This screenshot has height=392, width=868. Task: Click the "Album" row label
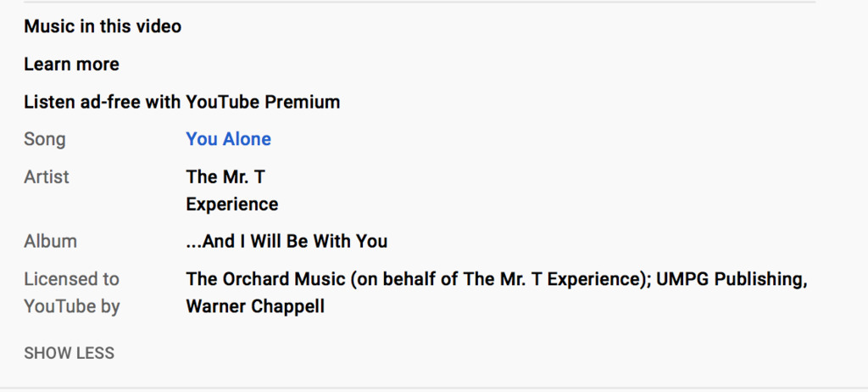tap(50, 241)
